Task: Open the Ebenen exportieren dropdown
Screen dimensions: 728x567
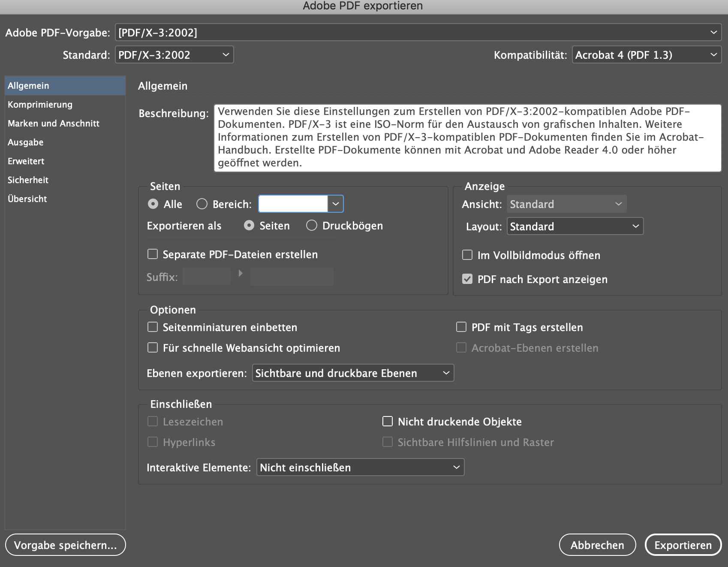Action: (353, 373)
